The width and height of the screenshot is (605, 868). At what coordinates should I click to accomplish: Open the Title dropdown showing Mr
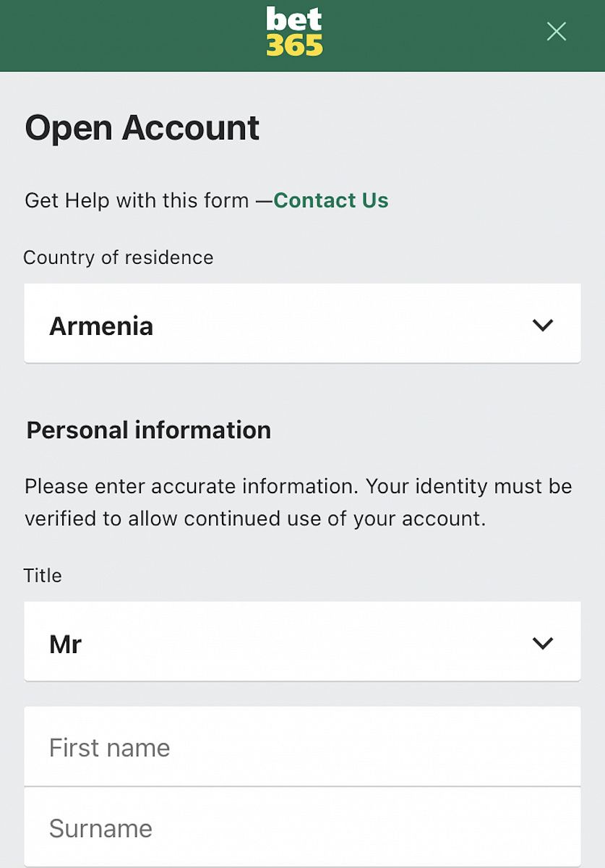pos(302,642)
